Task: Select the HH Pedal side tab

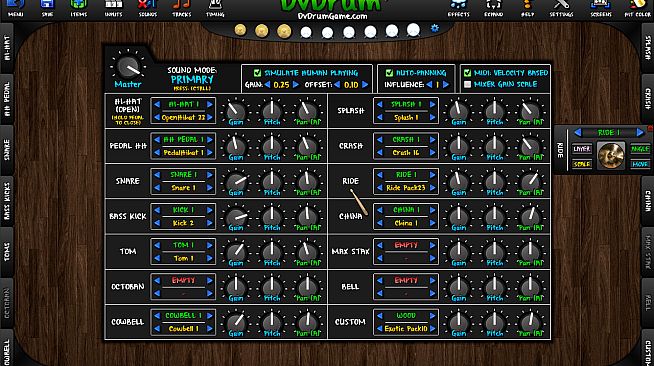Action: 7,99
